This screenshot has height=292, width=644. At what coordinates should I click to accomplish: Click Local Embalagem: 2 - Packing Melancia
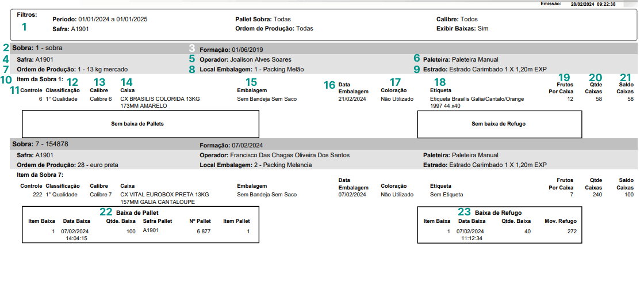tap(255, 165)
